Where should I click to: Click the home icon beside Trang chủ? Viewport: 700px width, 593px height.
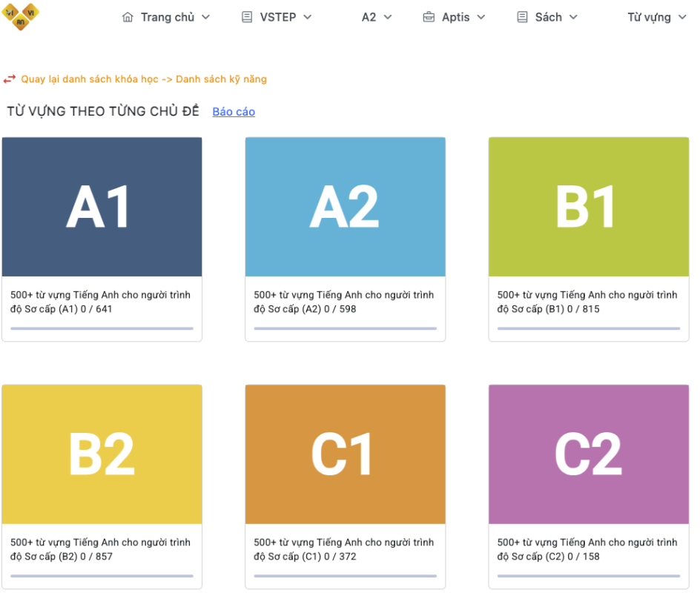(128, 17)
